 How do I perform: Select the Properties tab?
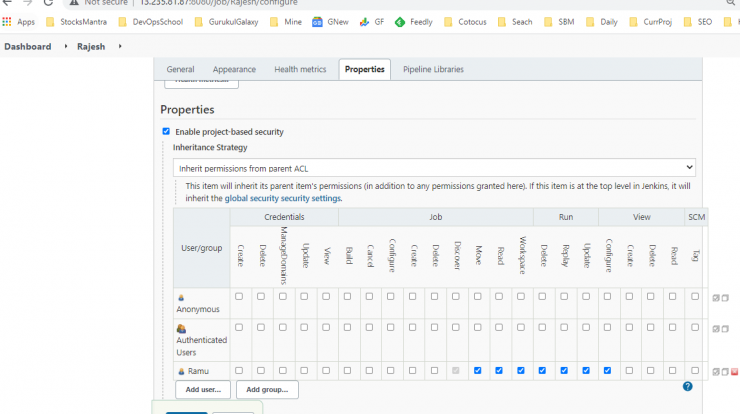pos(364,69)
